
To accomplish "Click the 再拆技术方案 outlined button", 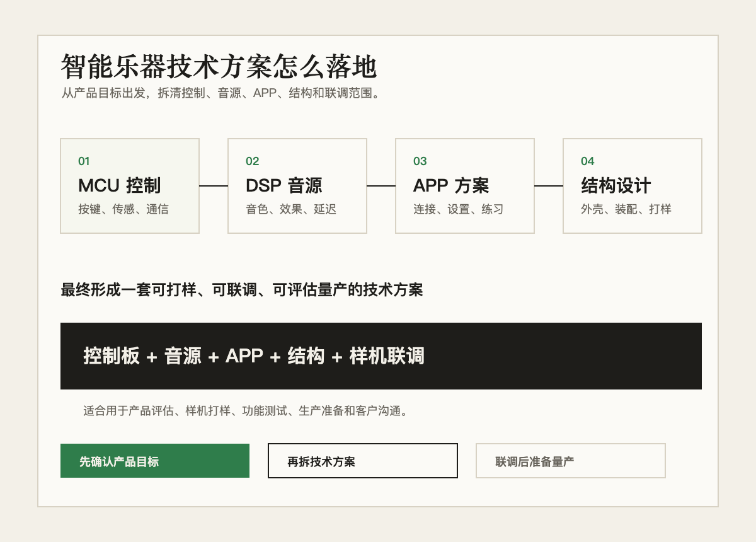I will pyautogui.click(x=363, y=461).
